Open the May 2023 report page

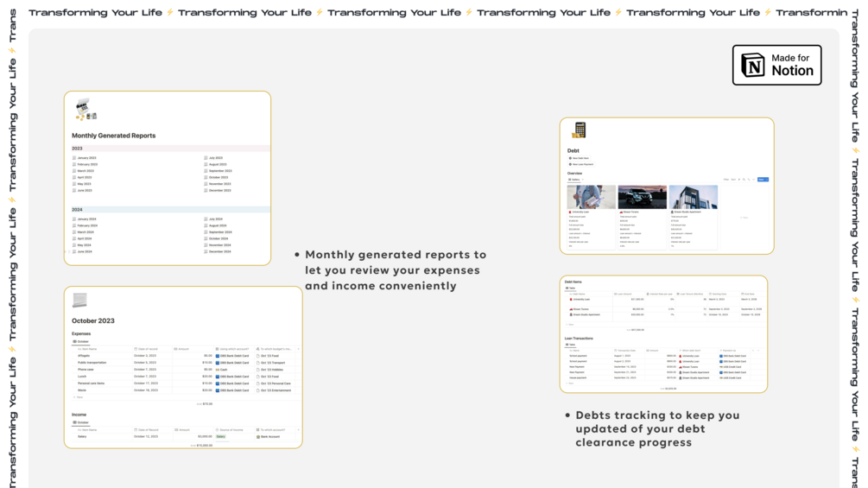tap(82, 184)
